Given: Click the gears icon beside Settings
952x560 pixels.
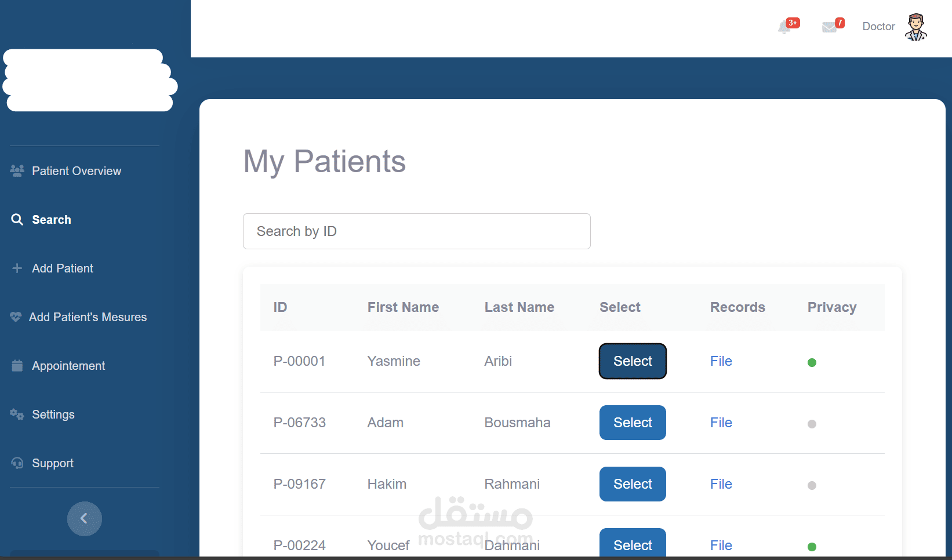Looking at the screenshot, I should [x=17, y=414].
